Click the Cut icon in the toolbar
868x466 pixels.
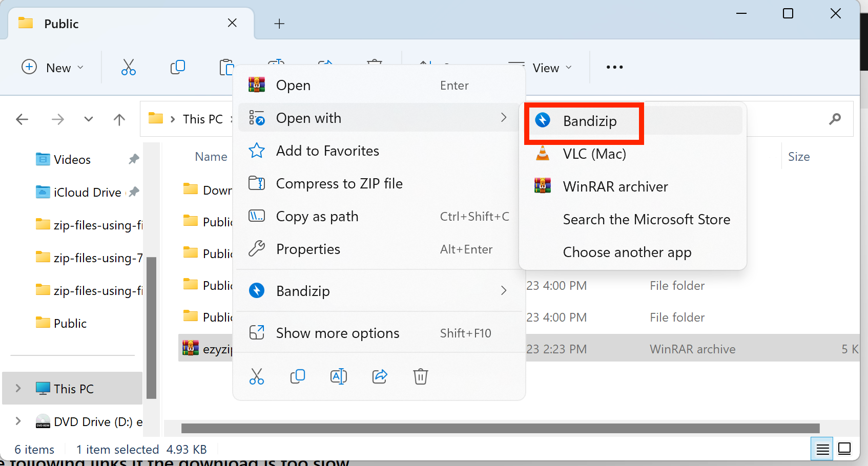click(x=128, y=67)
